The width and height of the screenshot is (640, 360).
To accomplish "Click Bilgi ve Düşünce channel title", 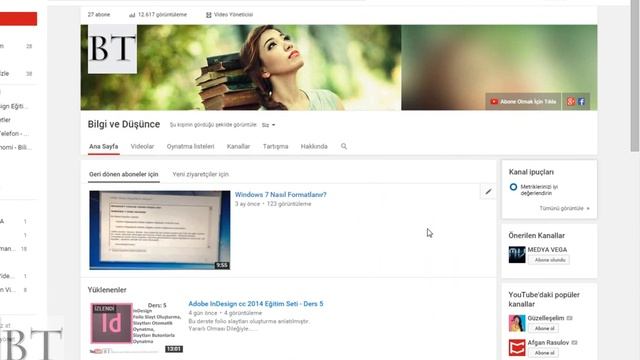I will point(124,124).
